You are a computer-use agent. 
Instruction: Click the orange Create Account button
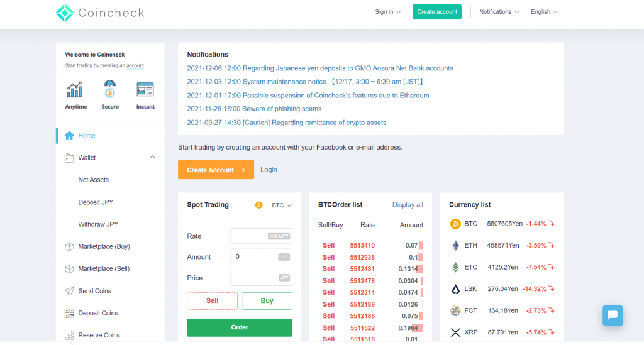(x=216, y=170)
